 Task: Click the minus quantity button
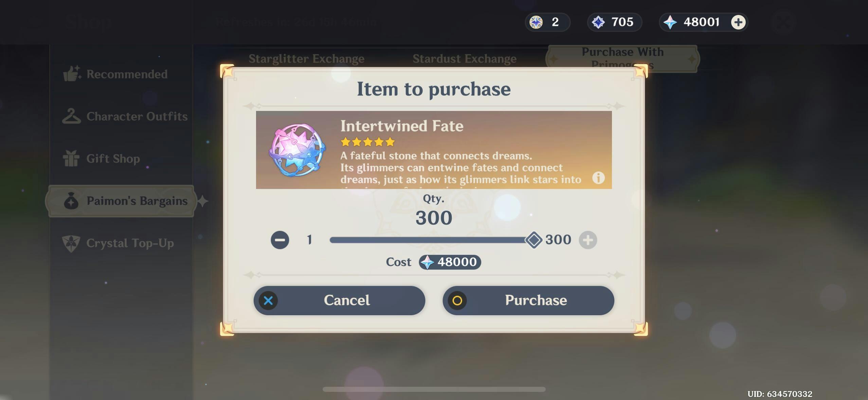[280, 240]
